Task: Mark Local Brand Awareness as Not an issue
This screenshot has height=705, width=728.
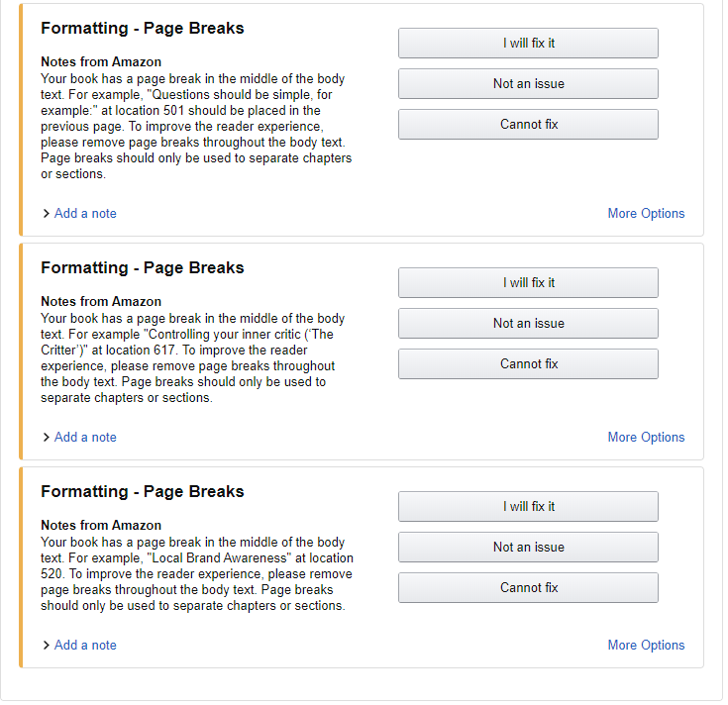Action: pos(528,548)
